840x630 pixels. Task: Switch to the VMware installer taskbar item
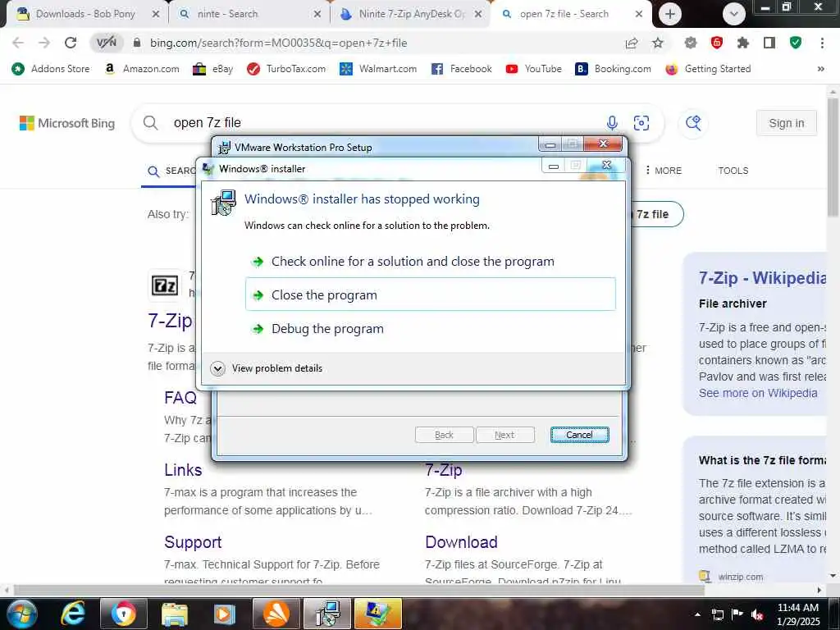(x=327, y=614)
